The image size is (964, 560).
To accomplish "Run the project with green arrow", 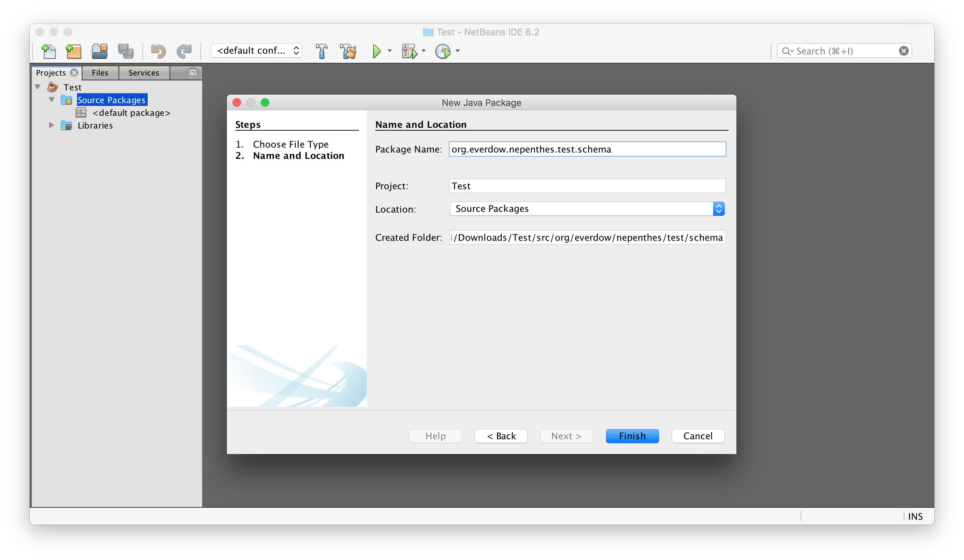I will pos(377,51).
